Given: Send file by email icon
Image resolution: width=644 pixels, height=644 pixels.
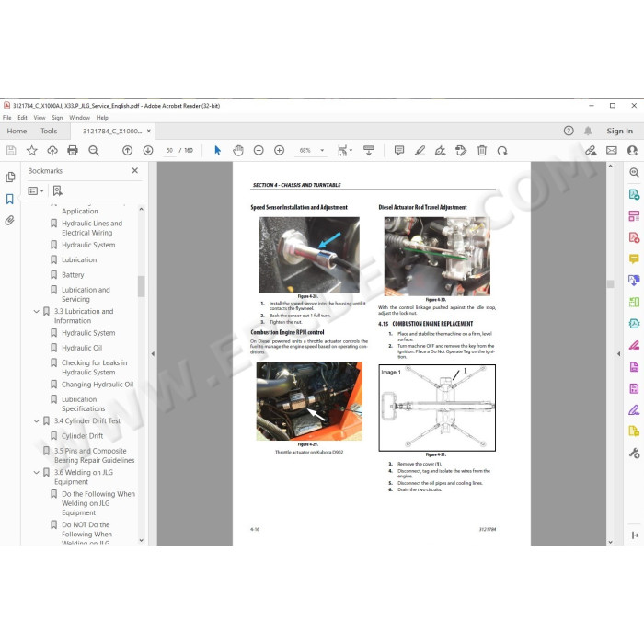Looking at the screenshot, I should (612, 151).
